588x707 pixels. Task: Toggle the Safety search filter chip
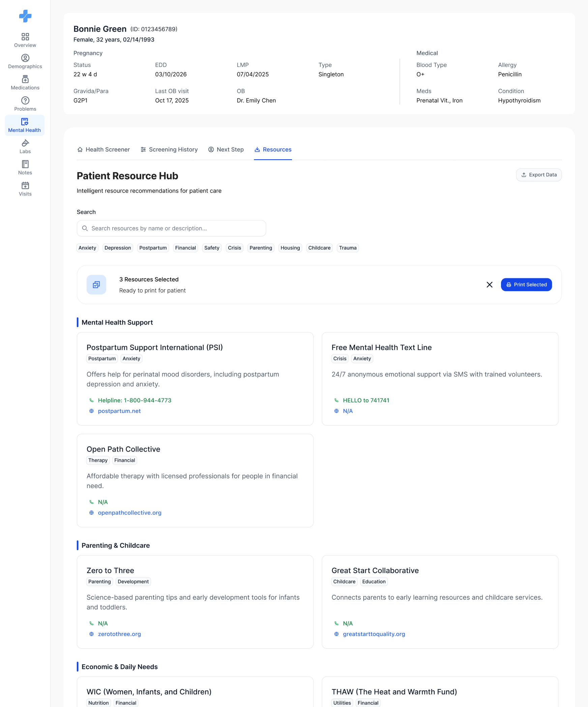click(212, 248)
